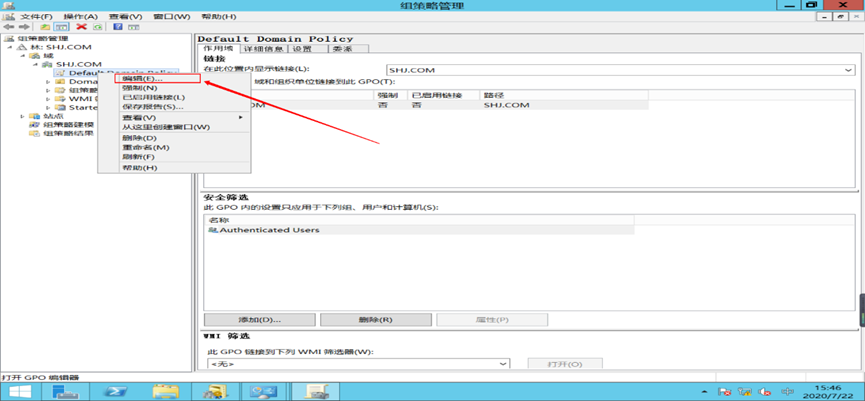The width and height of the screenshot is (865, 401).
Task: Click the last toolbar icon after help
Action: (133, 26)
